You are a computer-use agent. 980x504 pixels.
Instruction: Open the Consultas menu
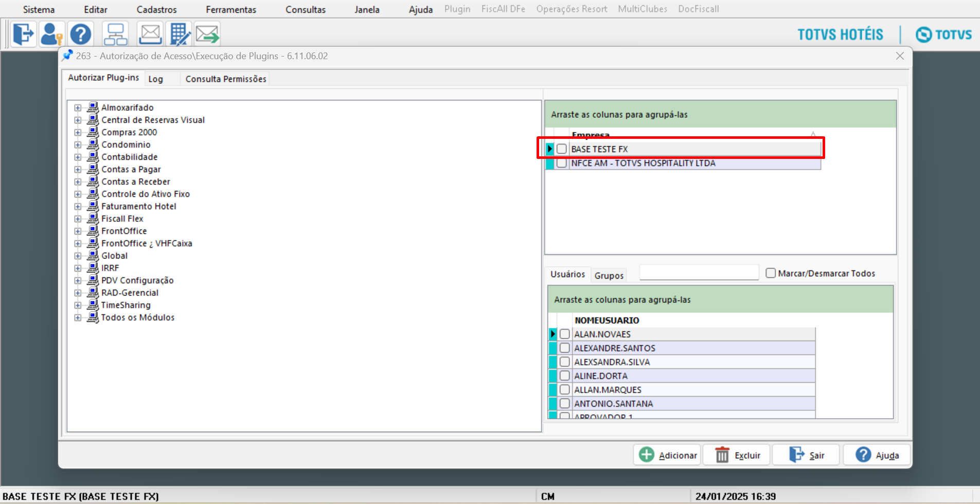click(306, 9)
